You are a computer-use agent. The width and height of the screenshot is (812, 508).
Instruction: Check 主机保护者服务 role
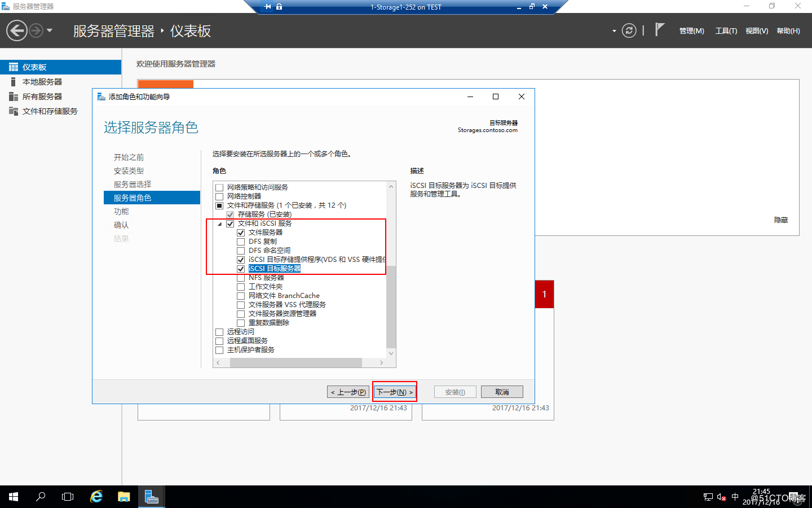coord(219,350)
